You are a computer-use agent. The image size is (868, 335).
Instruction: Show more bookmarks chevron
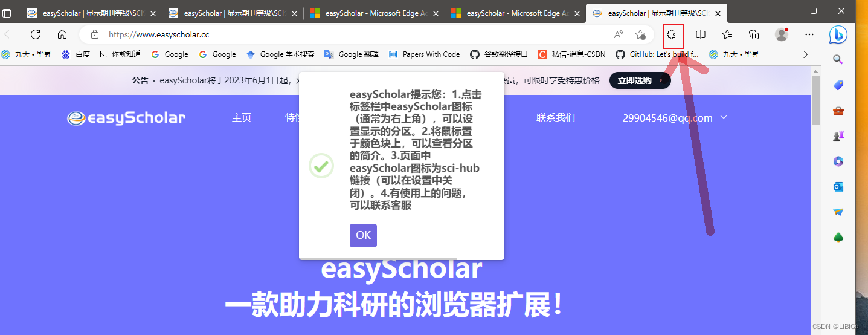805,54
